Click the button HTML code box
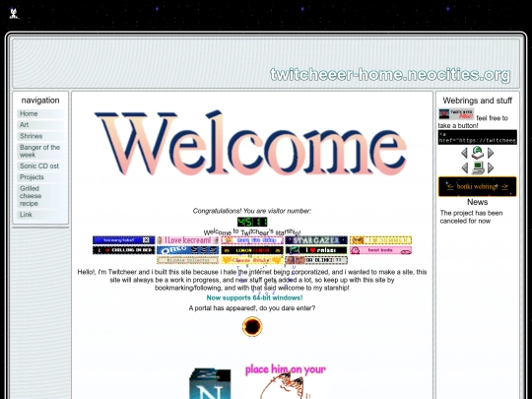 tap(478, 137)
